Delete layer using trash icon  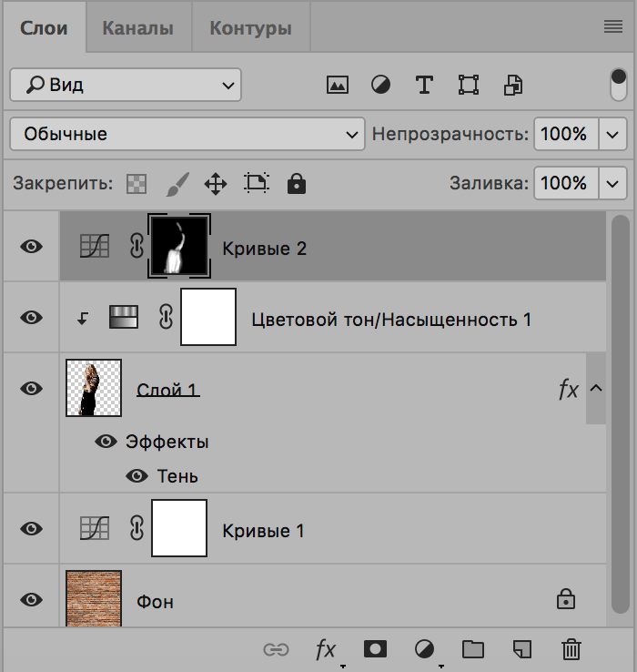571,649
